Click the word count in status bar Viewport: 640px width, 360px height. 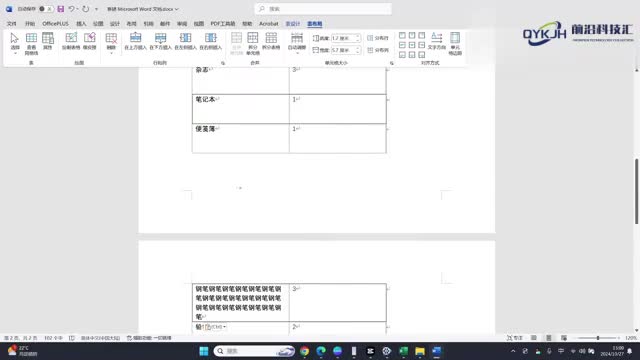(x=53, y=338)
